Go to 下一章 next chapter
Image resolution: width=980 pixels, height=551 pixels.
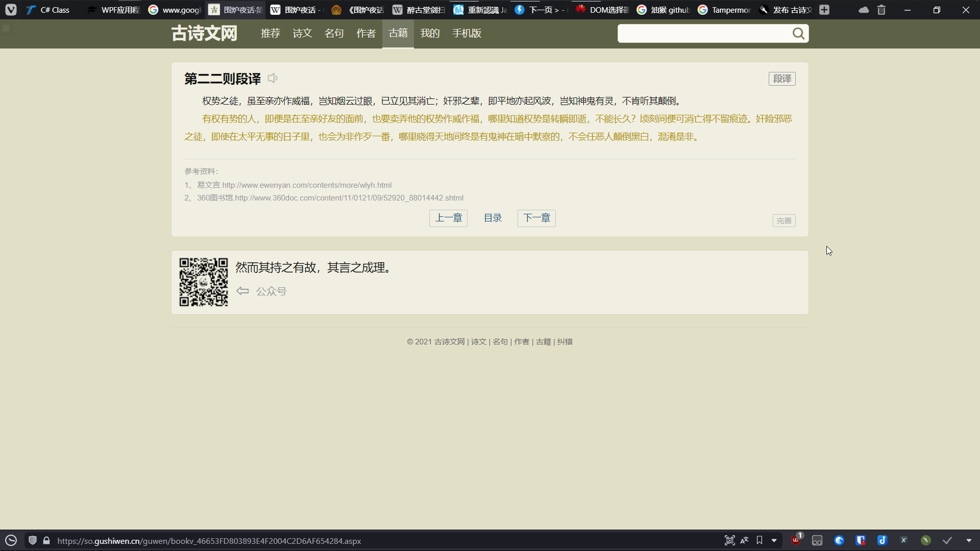(536, 218)
